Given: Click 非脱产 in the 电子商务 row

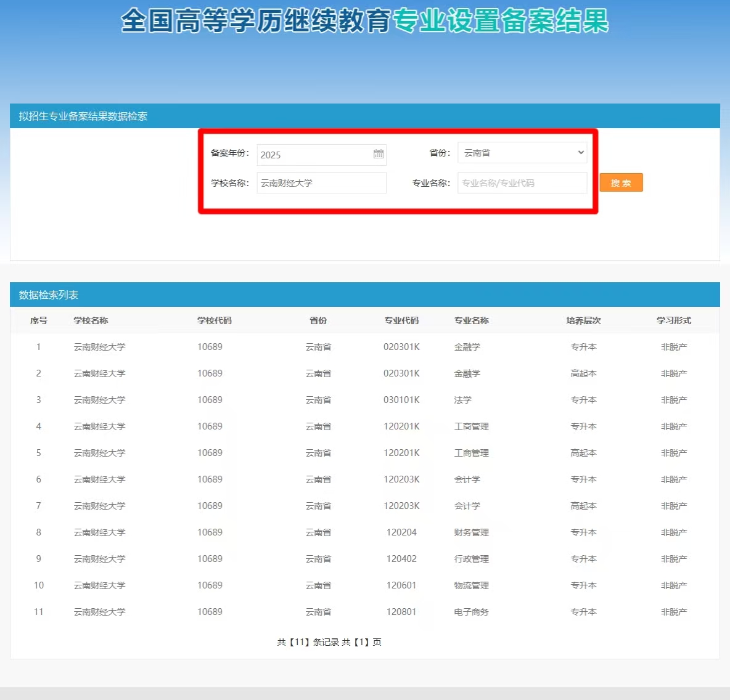Looking at the screenshot, I should [x=674, y=612].
